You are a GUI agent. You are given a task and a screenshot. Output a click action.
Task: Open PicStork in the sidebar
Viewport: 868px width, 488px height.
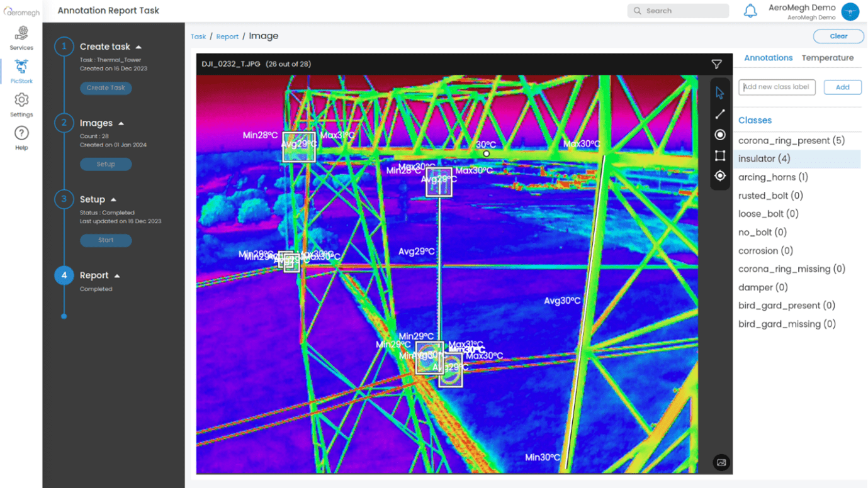click(21, 71)
